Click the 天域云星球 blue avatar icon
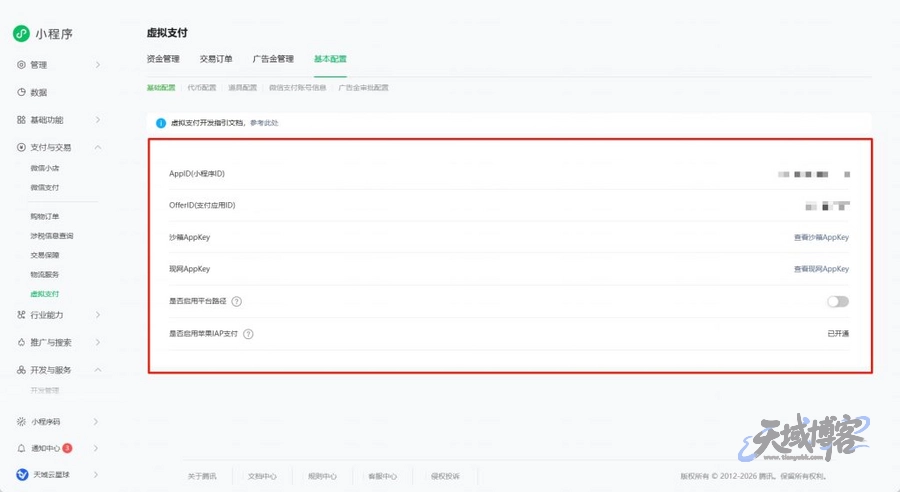Viewport: 900px width, 492px height. (22, 474)
